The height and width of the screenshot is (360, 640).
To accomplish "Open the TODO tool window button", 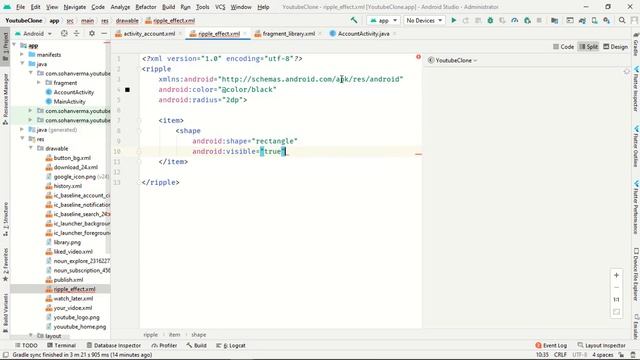I will pyautogui.click(x=26, y=345).
